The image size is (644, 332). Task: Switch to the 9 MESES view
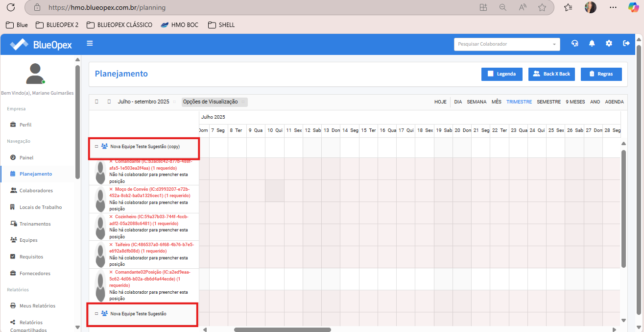575,102
